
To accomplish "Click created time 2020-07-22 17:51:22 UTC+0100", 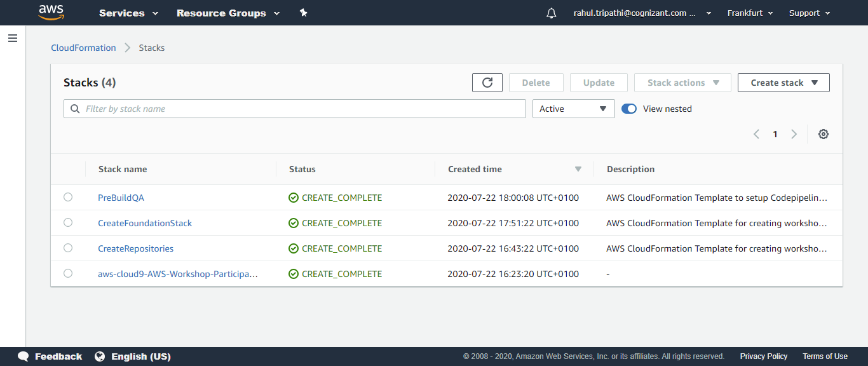I will coord(513,223).
